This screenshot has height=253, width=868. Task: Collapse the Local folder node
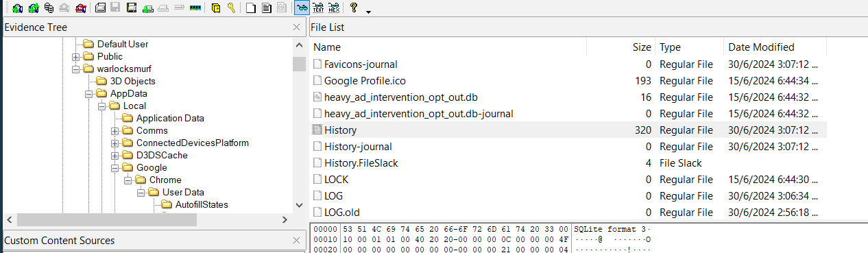(x=102, y=106)
